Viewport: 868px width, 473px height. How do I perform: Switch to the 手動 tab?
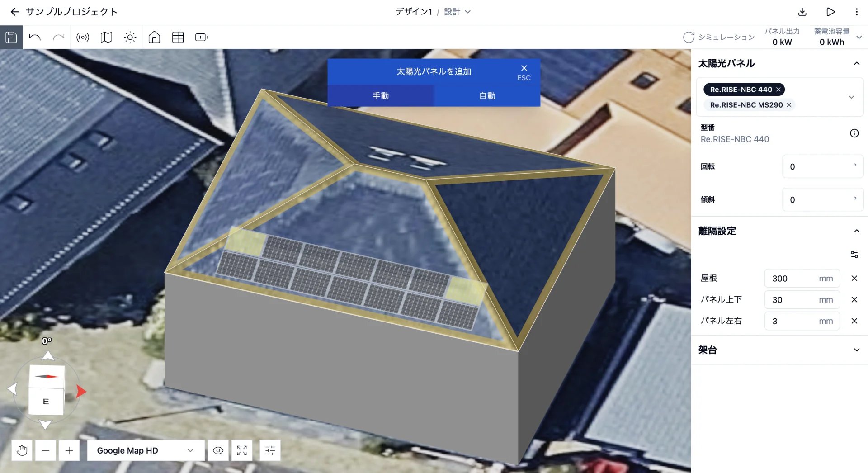pos(381,96)
